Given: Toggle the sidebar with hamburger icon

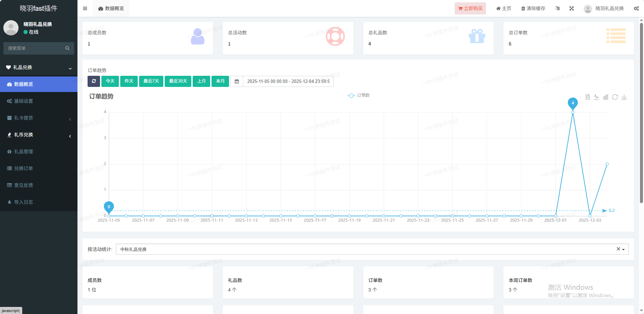Looking at the screenshot, I should tap(85, 8).
